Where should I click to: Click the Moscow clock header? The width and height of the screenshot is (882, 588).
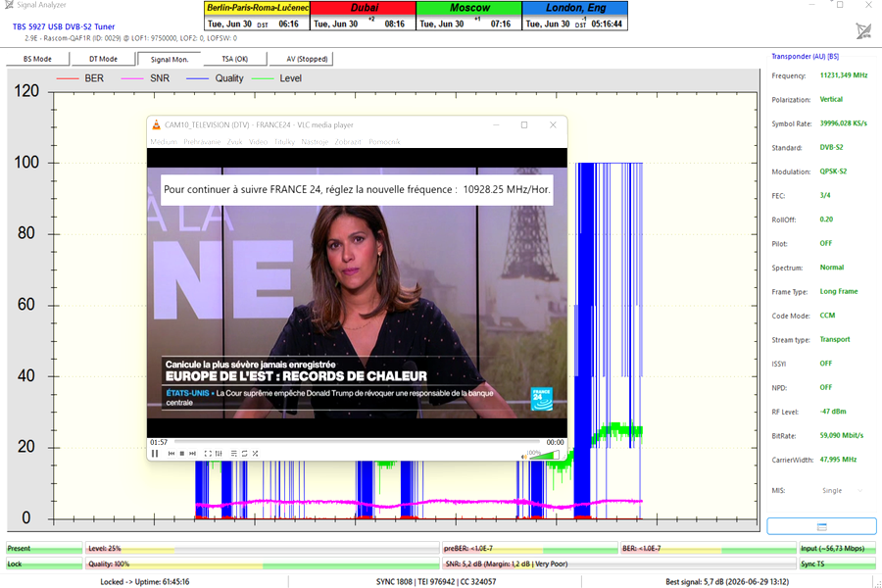(469, 8)
